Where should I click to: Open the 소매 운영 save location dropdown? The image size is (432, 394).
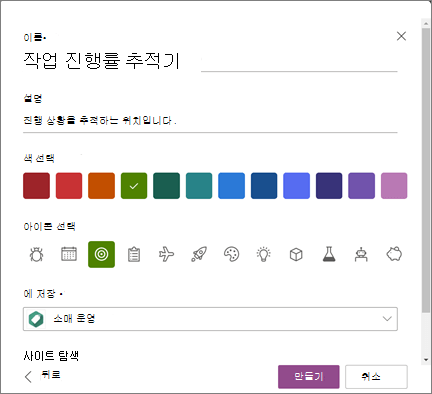[210, 319]
